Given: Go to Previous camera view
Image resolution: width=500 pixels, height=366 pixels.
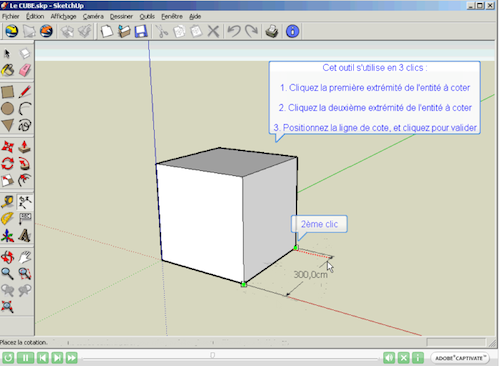Looking at the screenshot, I should point(7,290).
